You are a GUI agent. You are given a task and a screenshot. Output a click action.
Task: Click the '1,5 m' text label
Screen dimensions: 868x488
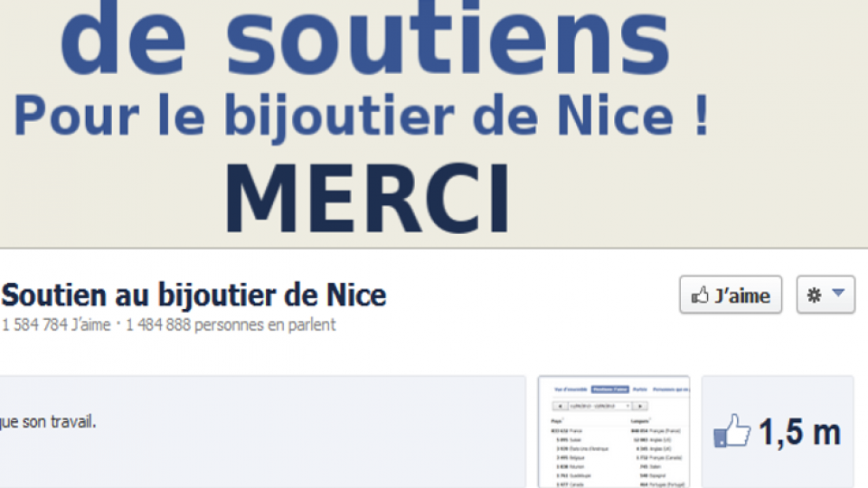click(x=800, y=432)
